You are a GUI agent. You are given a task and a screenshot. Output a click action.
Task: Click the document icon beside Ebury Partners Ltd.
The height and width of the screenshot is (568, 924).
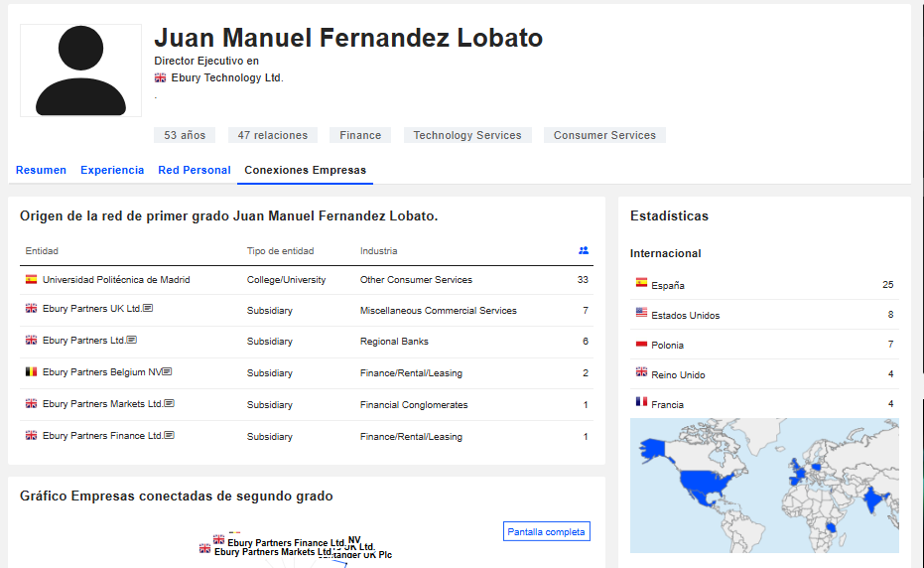(132, 341)
